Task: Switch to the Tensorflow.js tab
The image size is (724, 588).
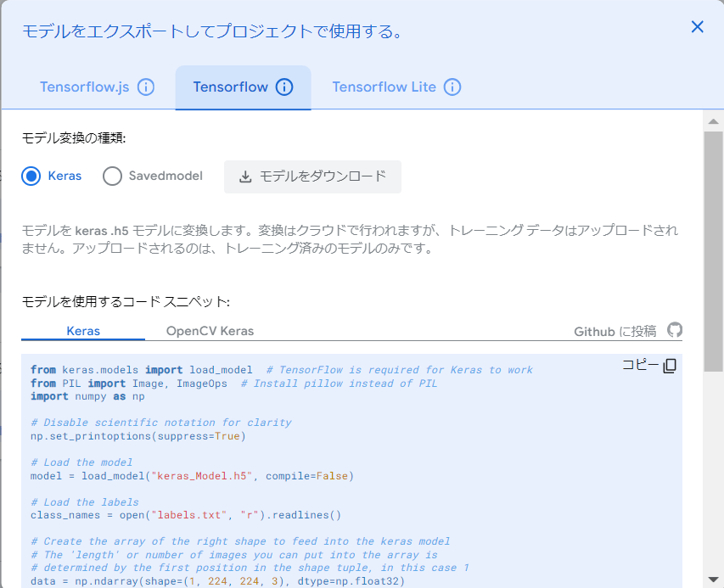Action: click(x=85, y=87)
